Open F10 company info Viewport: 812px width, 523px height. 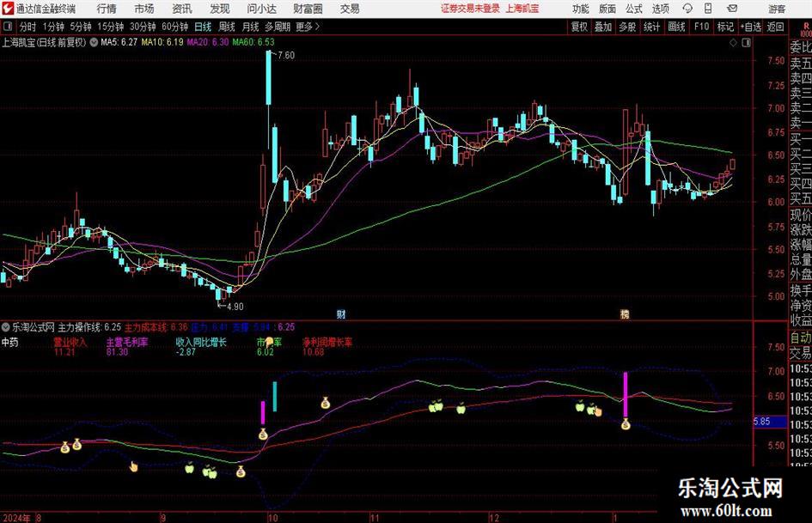pyautogui.click(x=701, y=27)
